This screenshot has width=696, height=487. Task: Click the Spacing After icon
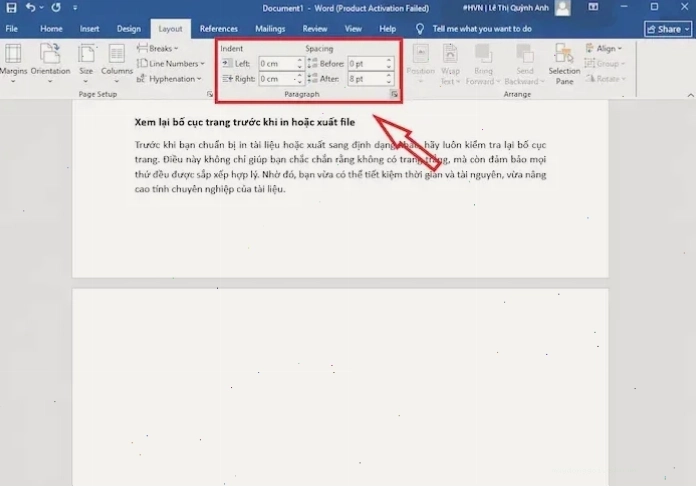point(312,79)
